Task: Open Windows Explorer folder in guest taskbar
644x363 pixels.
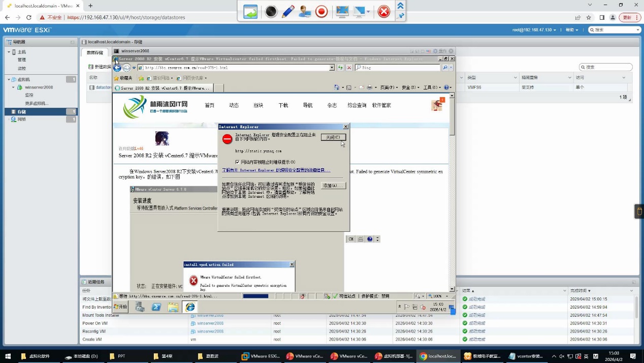Action: pos(173,307)
